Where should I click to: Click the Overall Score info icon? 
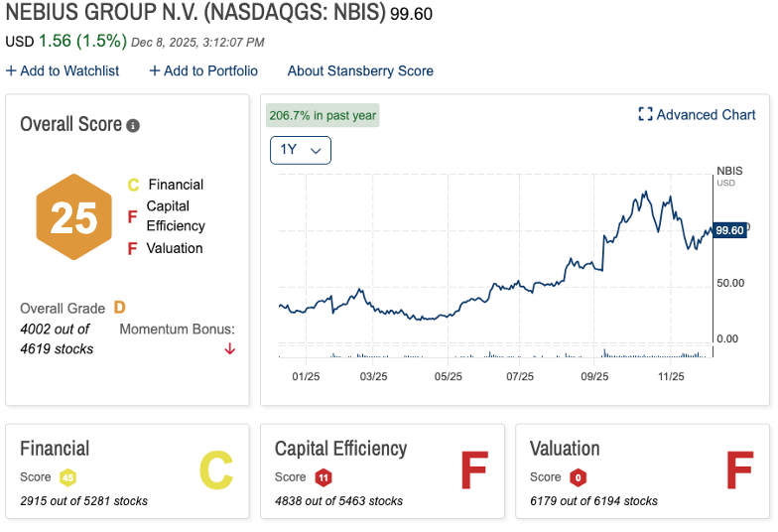pos(133,126)
